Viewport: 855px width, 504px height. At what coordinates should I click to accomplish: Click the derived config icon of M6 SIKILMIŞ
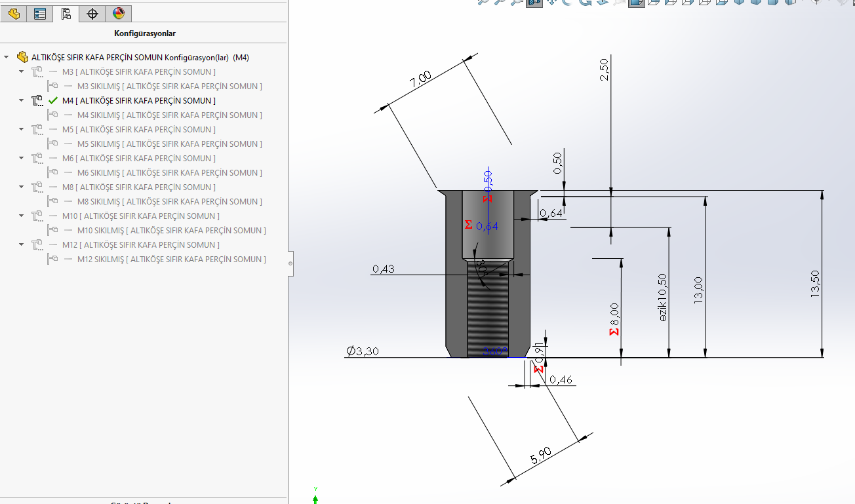[53, 172]
